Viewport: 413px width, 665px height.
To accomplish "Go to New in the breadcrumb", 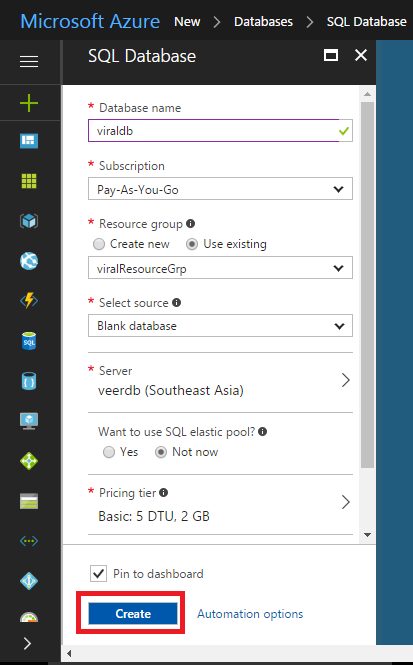I will click(x=187, y=22).
